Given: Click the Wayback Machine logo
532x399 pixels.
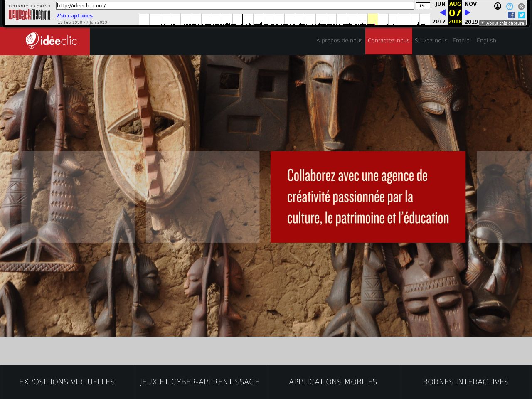Looking at the screenshot, I should 30,14.
